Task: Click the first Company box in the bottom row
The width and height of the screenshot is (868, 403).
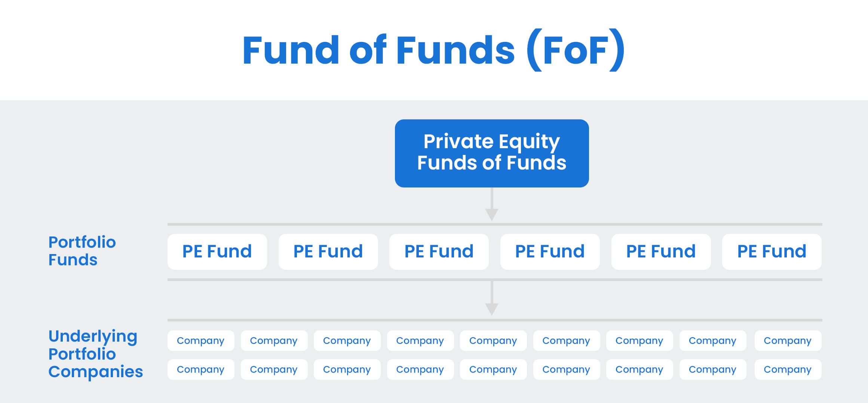Action: [200, 369]
